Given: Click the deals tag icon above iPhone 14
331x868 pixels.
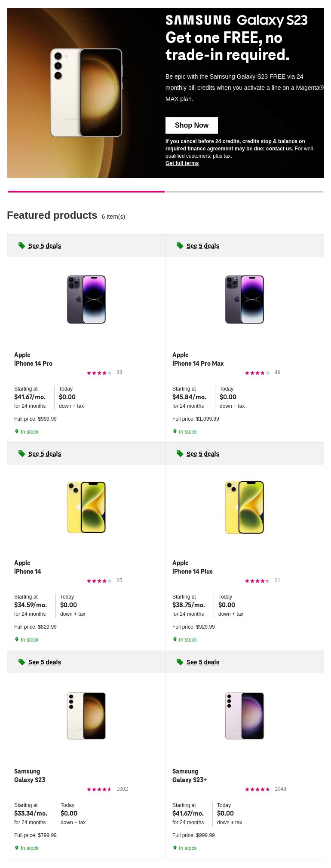Looking at the screenshot, I should pyautogui.click(x=21, y=454).
